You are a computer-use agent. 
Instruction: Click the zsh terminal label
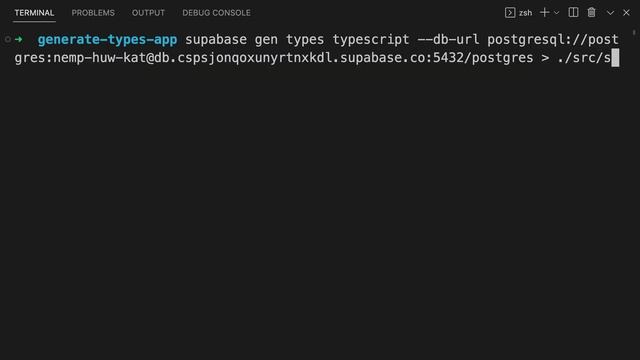click(x=525, y=13)
